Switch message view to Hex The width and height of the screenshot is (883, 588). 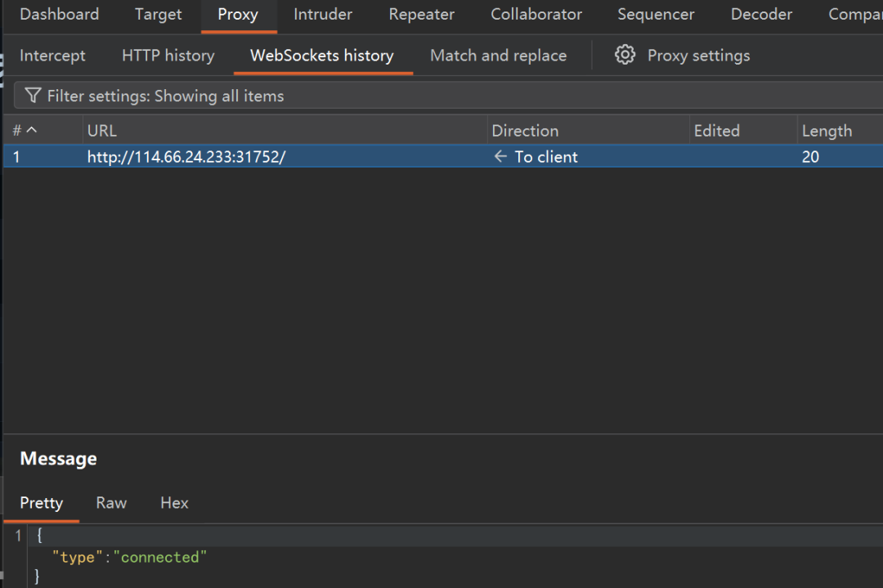[x=174, y=503]
